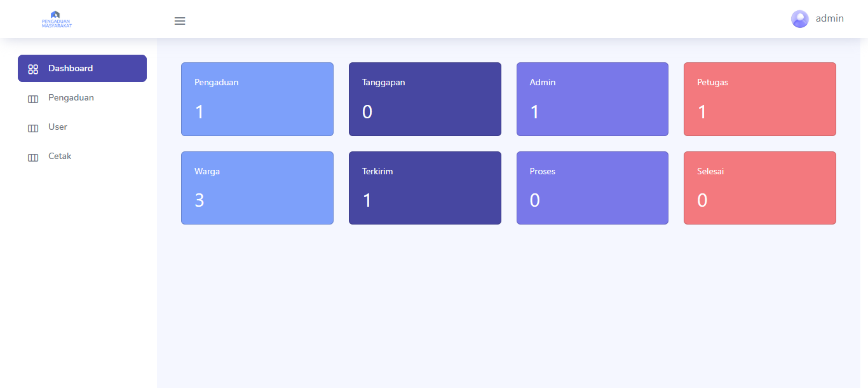This screenshot has width=868, height=388.
Task: Select the Terkirim status card
Action: pos(424,188)
